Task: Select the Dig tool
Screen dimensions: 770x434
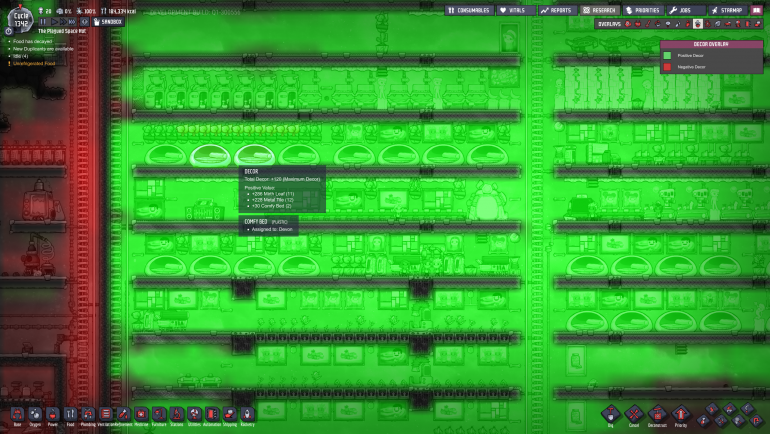Action: [x=611, y=414]
